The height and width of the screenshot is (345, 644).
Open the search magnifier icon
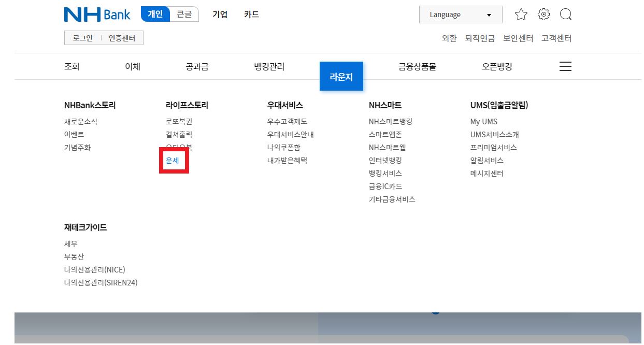tap(566, 15)
